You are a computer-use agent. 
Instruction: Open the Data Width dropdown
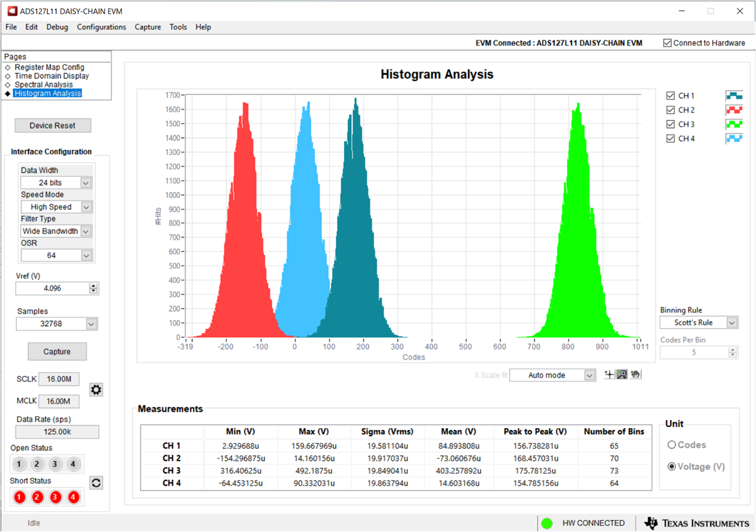tap(86, 183)
